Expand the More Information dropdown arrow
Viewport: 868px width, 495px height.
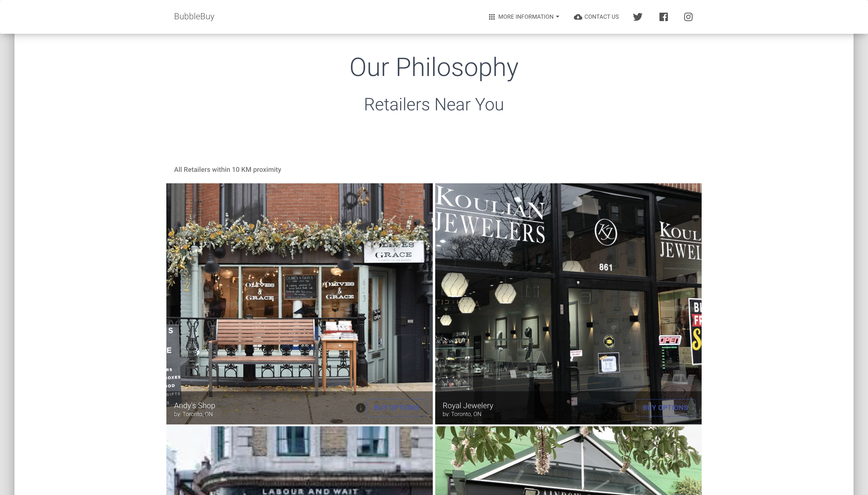click(x=557, y=17)
